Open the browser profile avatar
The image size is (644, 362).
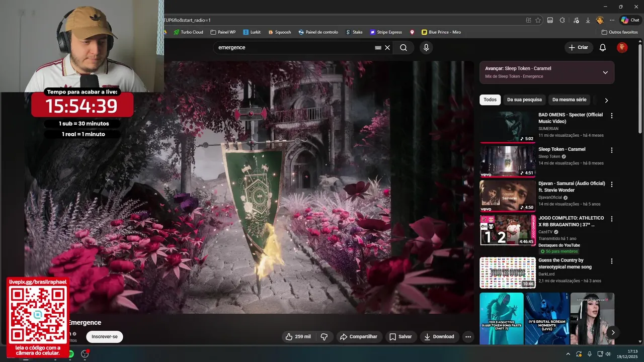tap(600, 20)
